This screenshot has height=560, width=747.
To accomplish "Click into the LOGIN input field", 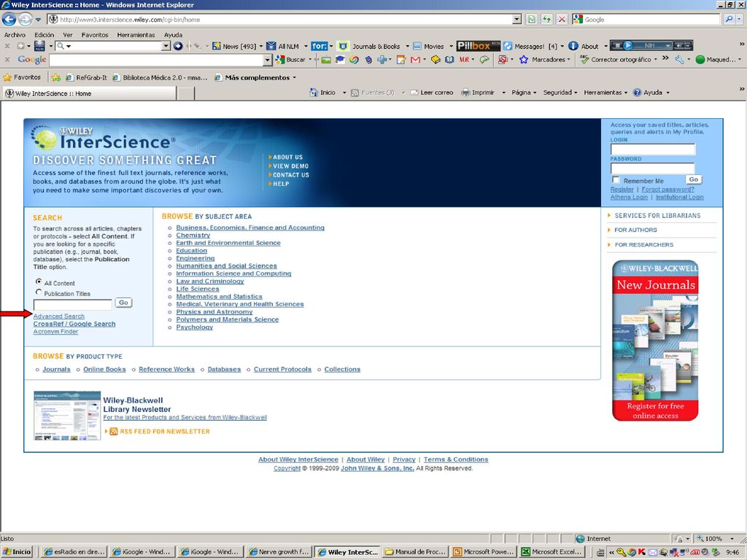I will 653,149.
